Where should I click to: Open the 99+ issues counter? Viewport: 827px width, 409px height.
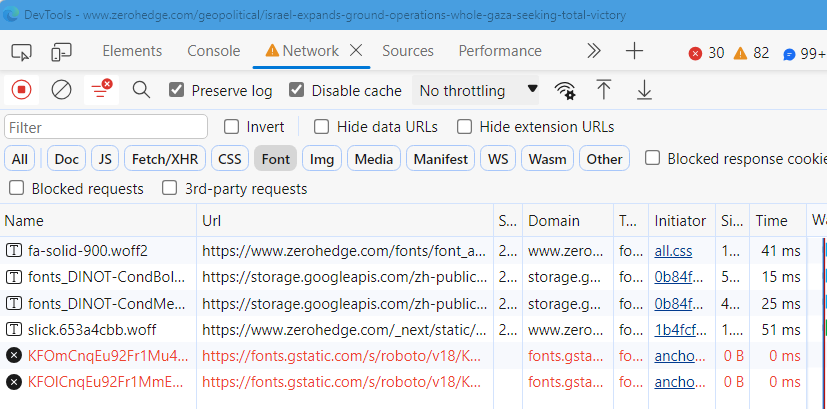pyautogui.click(x=804, y=54)
